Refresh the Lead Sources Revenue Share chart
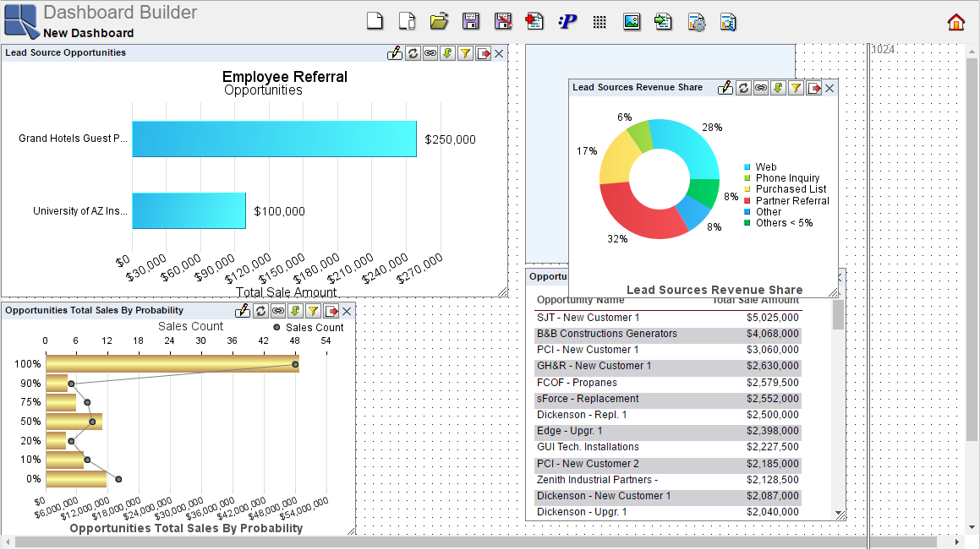The image size is (980, 550). point(743,88)
